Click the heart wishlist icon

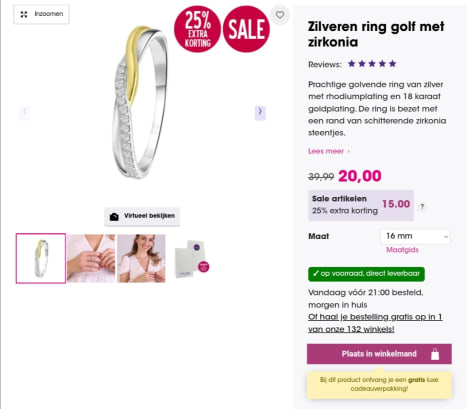click(280, 15)
